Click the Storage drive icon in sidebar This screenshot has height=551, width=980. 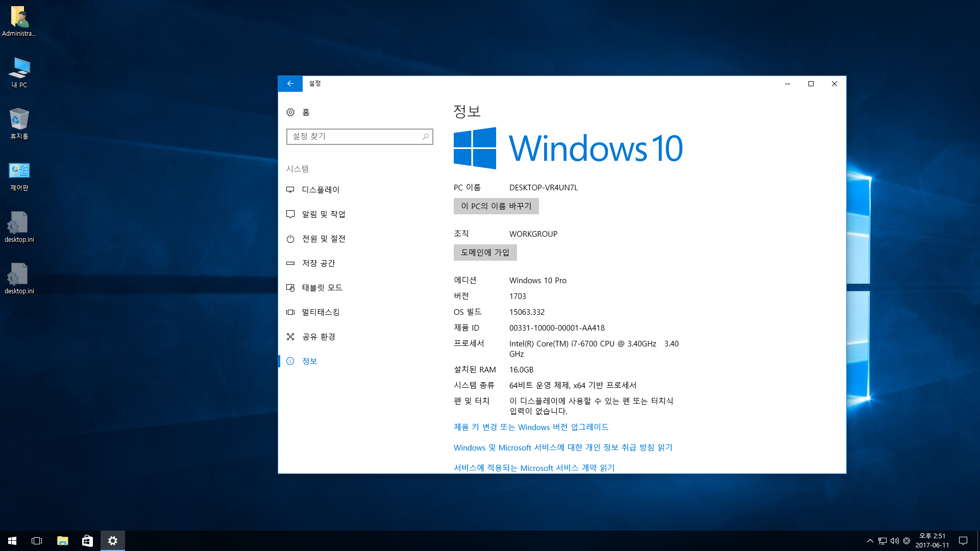[290, 263]
